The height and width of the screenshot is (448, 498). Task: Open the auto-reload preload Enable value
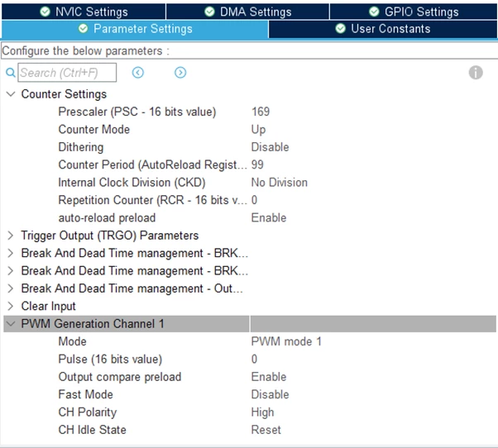269,218
